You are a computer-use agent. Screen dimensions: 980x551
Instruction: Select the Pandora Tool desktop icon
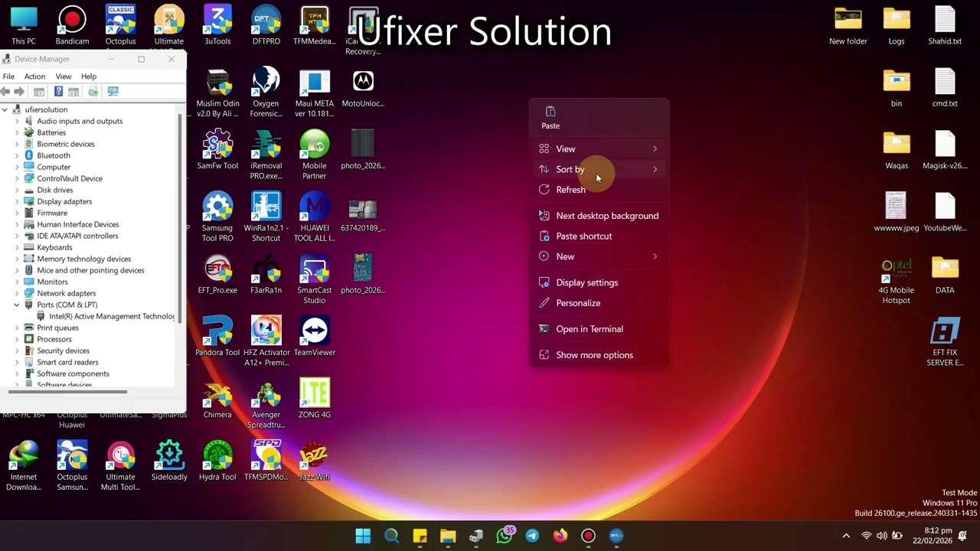[217, 337]
